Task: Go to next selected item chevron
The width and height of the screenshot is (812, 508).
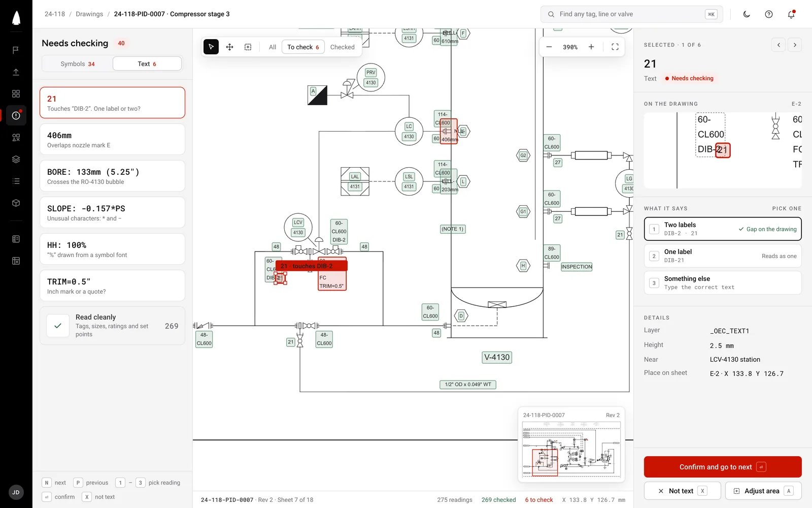Action: coord(795,45)
